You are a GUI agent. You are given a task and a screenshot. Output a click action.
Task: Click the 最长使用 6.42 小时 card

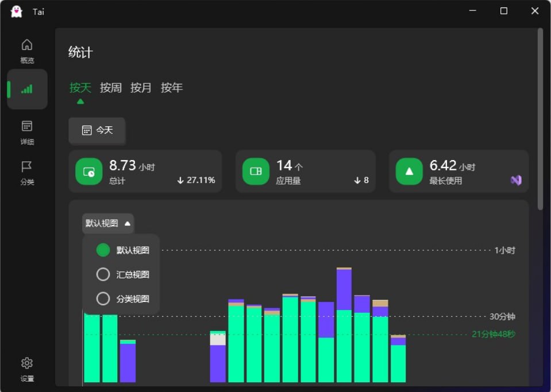pyautogui.click(x=458, y=171)
